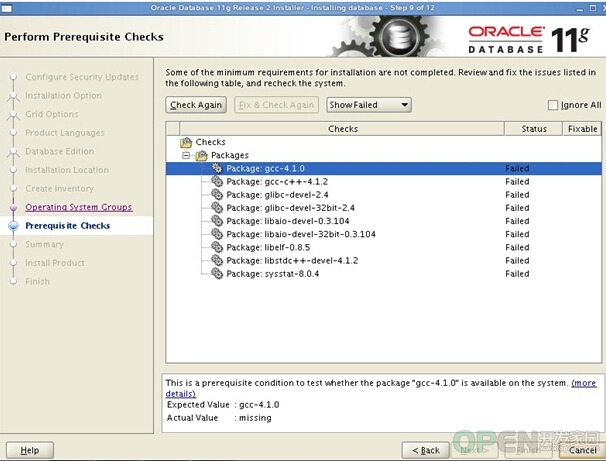Select the Finish step
Viewport: 606px width, 461px height.
(37, 281)
